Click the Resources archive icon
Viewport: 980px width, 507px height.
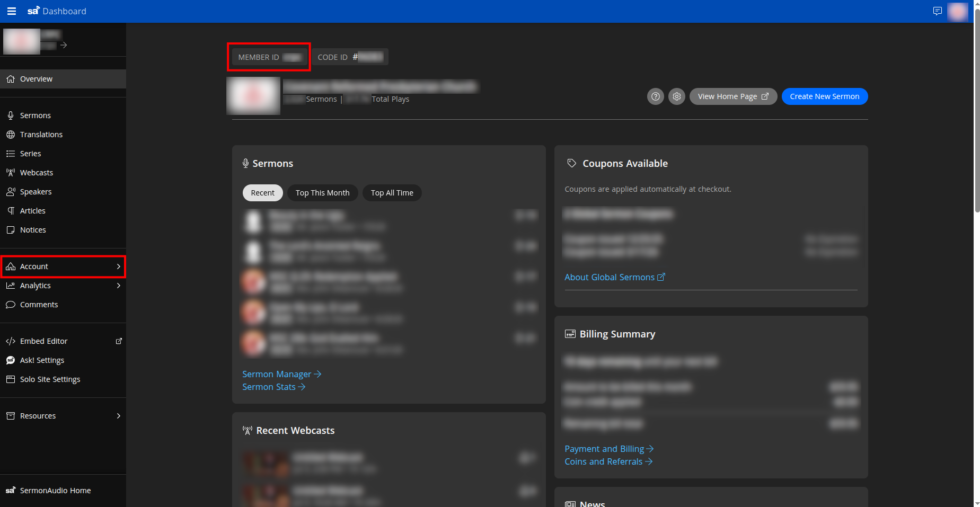[x=11, y=416]
